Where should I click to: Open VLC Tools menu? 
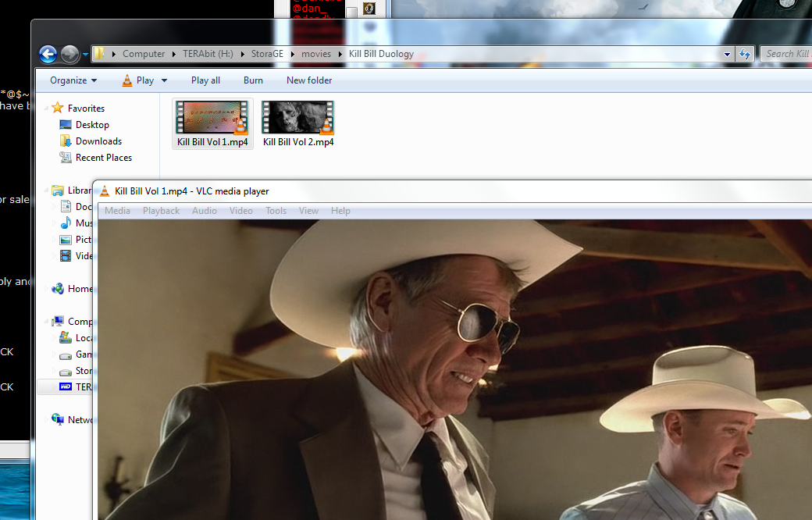276,211
